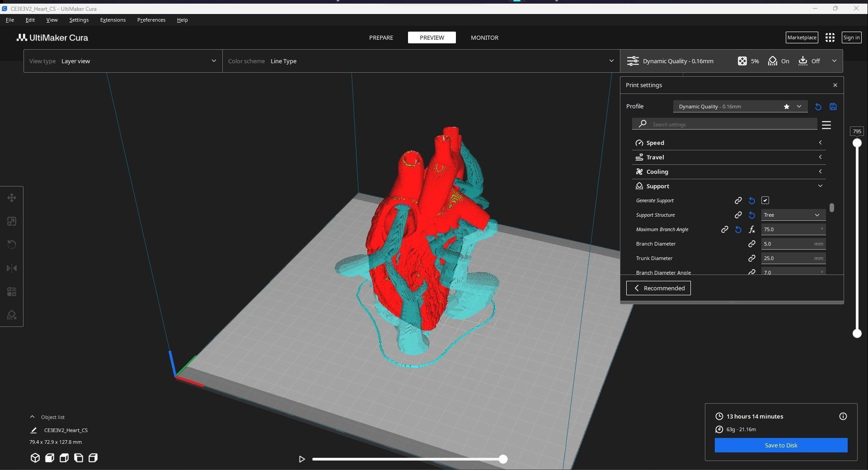Open the print time info icon
868x470 pixels.
point(843,416)
